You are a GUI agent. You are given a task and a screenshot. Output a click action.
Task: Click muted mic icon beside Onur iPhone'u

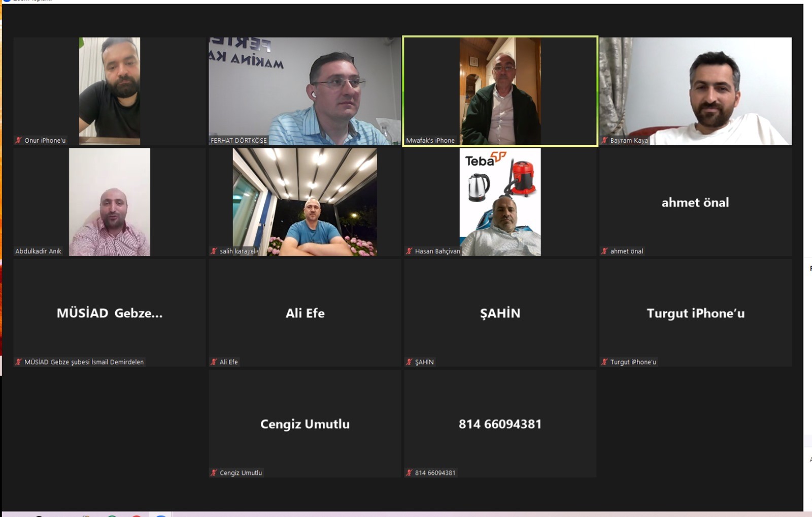click(19, 141)
